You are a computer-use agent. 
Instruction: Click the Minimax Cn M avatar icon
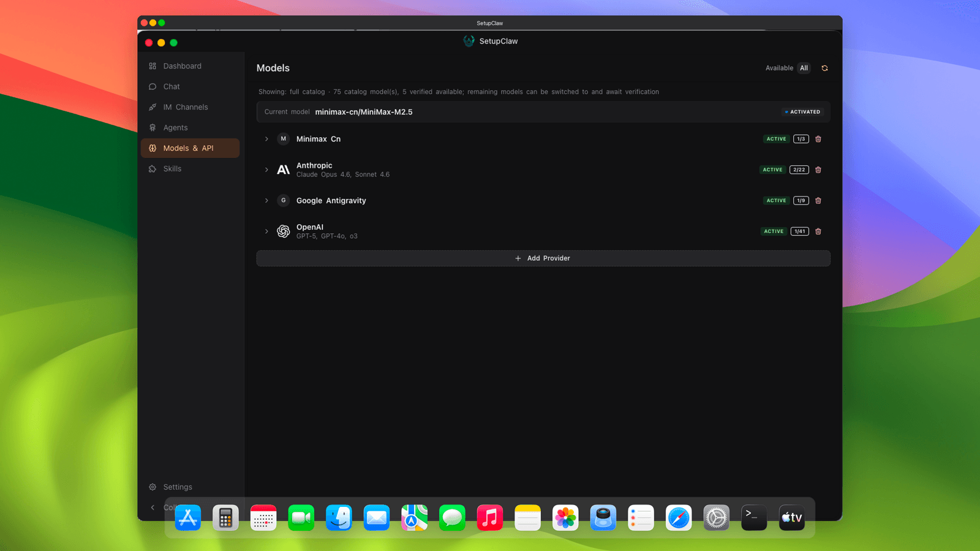pyautogui.click(x=283, y=139)
